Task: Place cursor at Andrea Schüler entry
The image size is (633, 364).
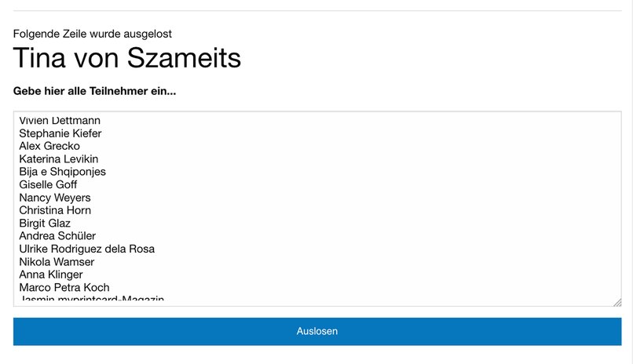Action: pos(57,236)
